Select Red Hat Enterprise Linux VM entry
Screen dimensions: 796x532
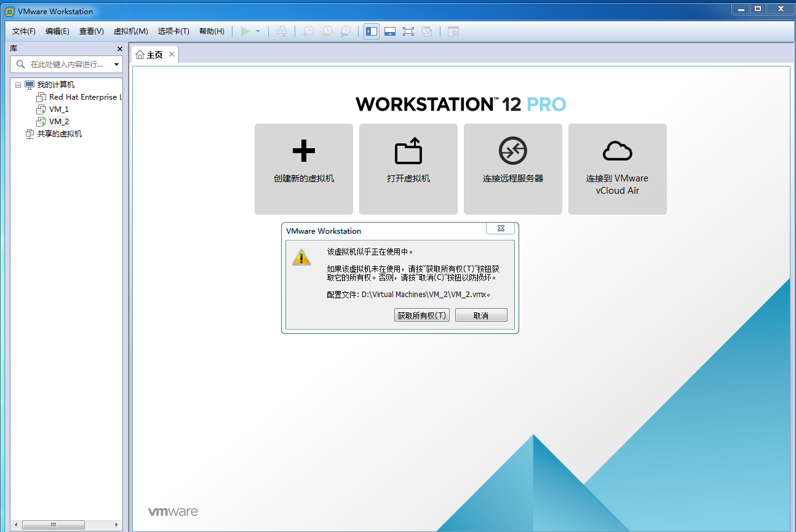86,97
